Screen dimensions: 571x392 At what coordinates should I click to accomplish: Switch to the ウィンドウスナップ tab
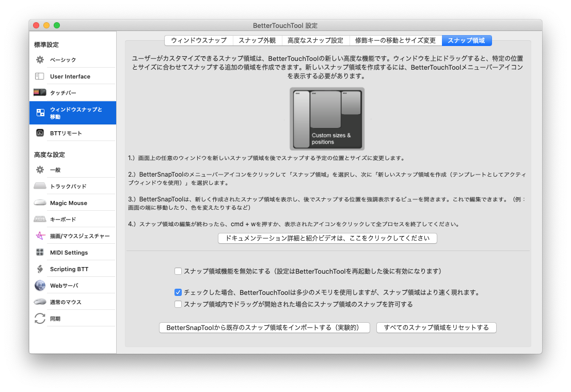click(x=199, y=40)
